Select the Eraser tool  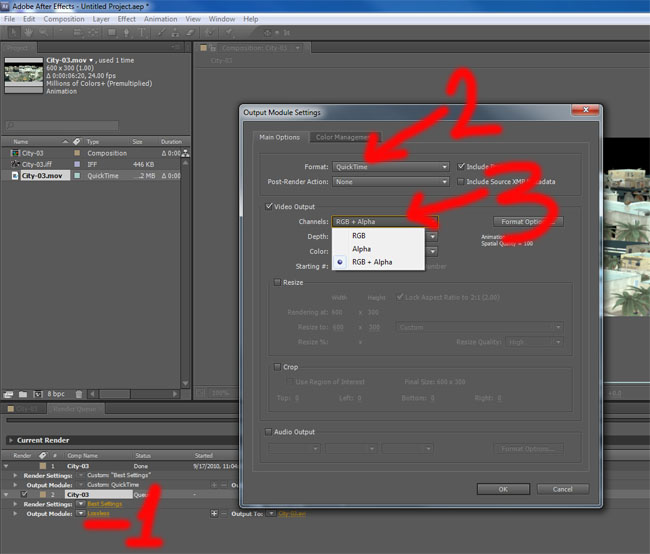point(190,32)
